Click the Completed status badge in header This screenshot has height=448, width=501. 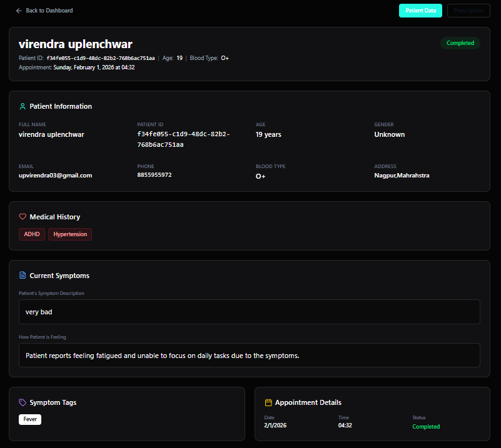click(460, 43)
